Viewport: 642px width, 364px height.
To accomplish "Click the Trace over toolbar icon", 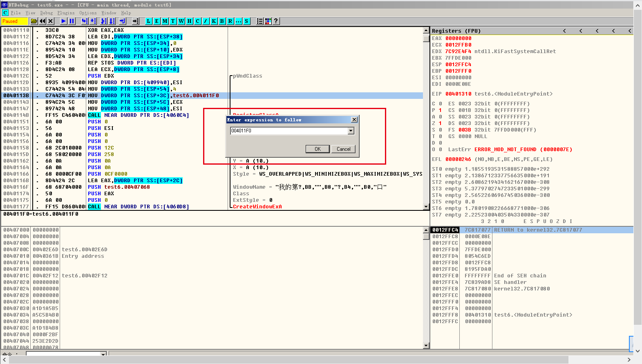I will click(112, 21).
